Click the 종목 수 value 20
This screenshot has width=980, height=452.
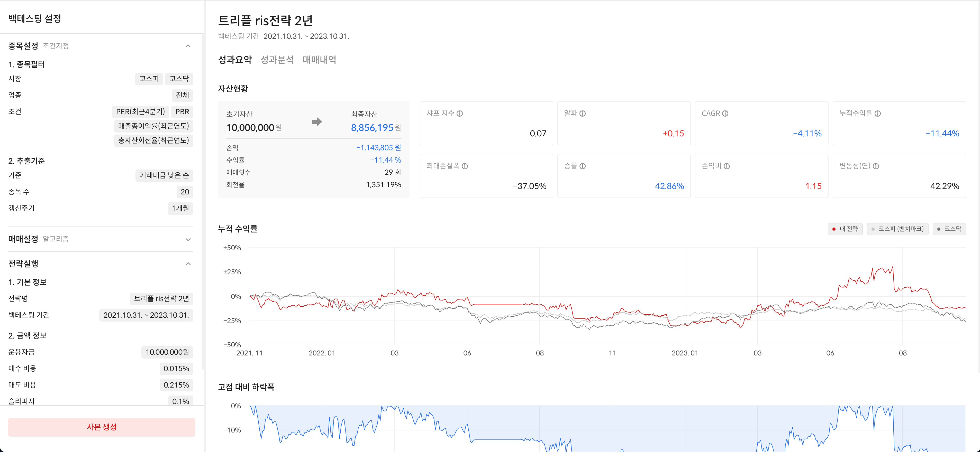[x=185, y=192]
